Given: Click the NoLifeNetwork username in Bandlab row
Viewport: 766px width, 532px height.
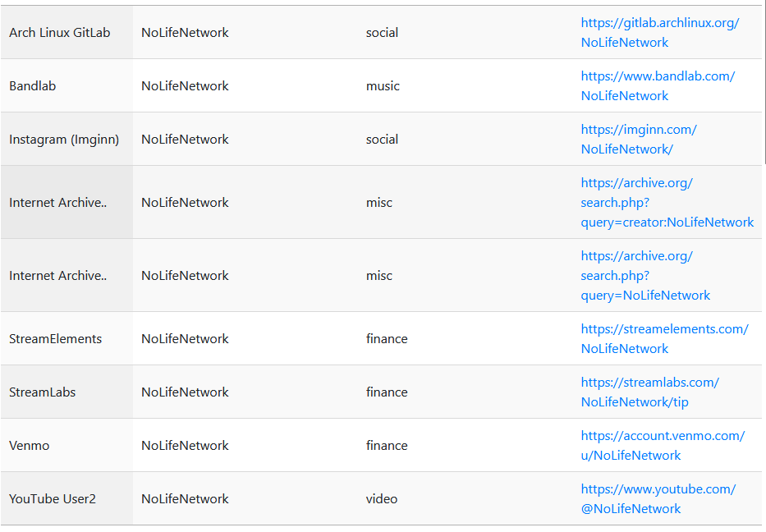Looking at the screenshot, I should tap(185, 86).
